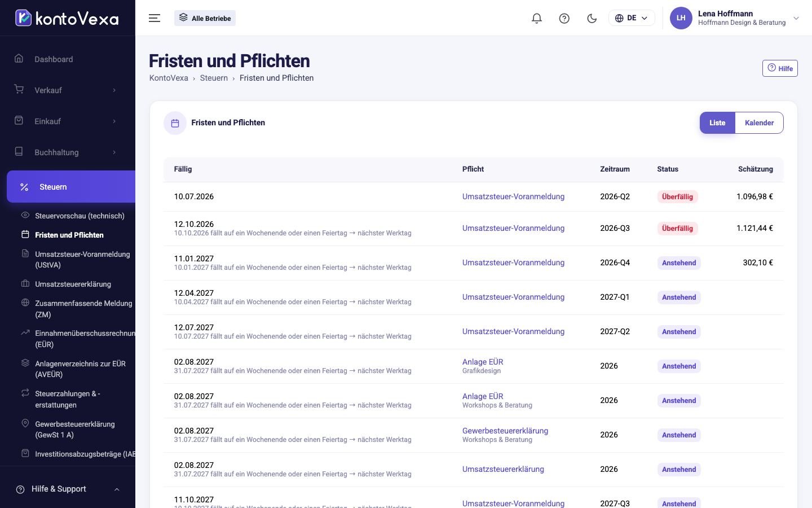Open Umsatzsteuererklärung 2026 link in table
The height and width of the screenshot is (508, 812).
[503, 469]
